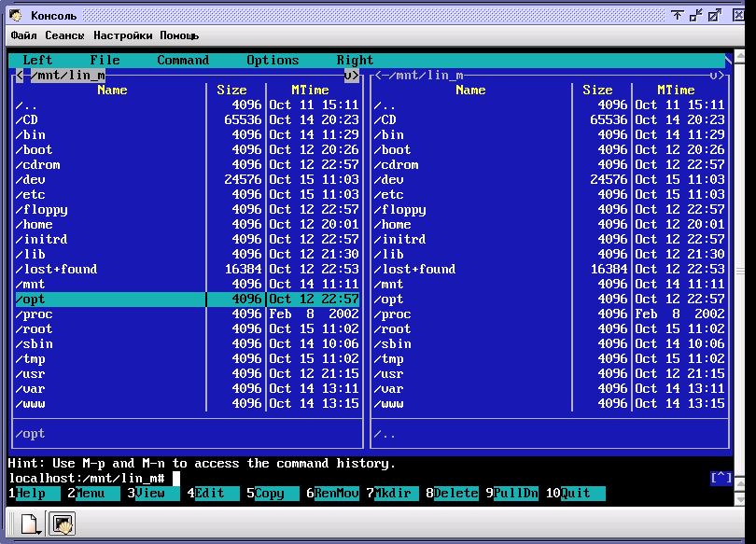Viewport: 756px width, 544px height.
Task: Click the [^] toggle at command line
Action: pos(721,478)
